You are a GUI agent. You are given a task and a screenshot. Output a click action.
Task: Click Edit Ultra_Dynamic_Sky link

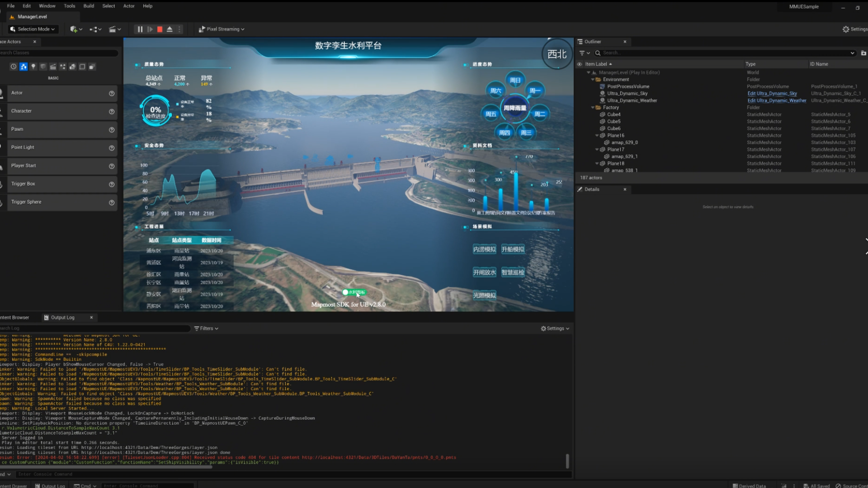(x=772, y=94)
